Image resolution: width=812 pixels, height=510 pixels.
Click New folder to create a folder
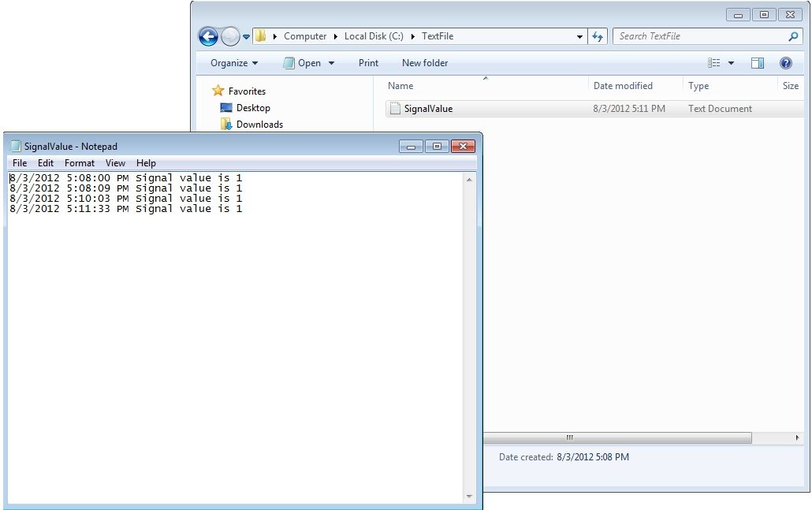[x=424, y=62]
